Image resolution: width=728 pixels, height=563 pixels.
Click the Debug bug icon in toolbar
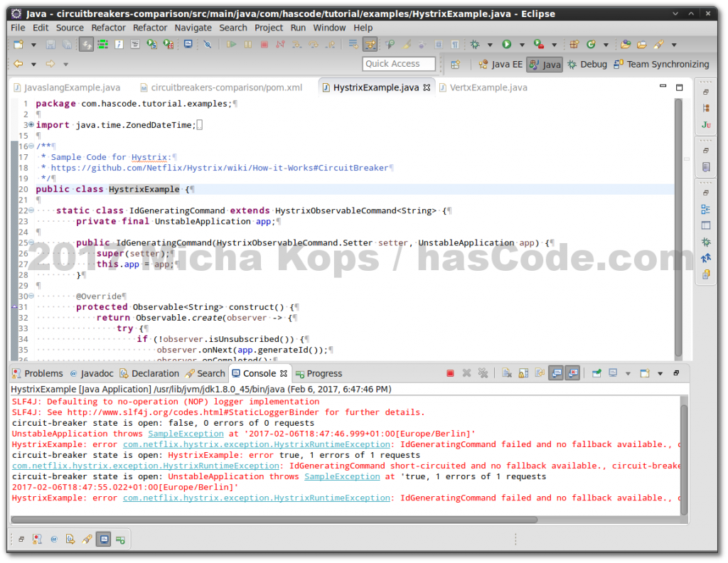[474, 45]
